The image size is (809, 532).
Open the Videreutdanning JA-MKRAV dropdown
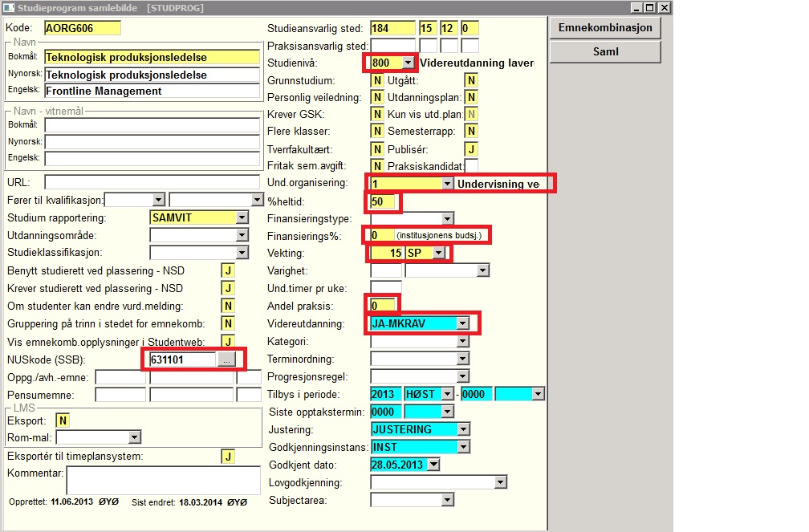[x=461, y=323]
